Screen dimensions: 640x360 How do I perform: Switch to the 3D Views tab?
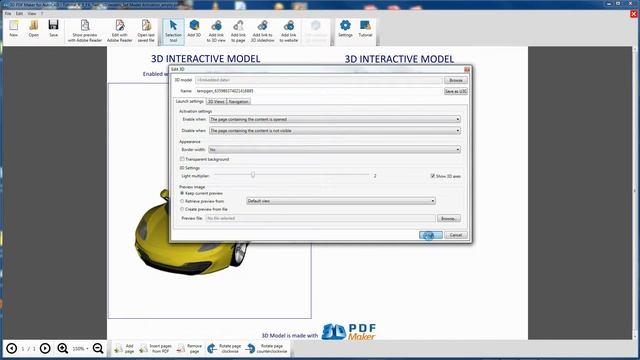pos(216,102)
